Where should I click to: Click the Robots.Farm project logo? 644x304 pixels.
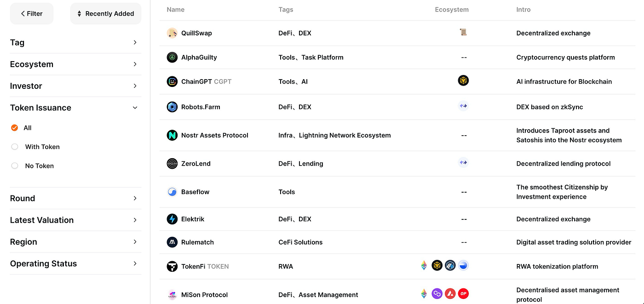[172, 107]
